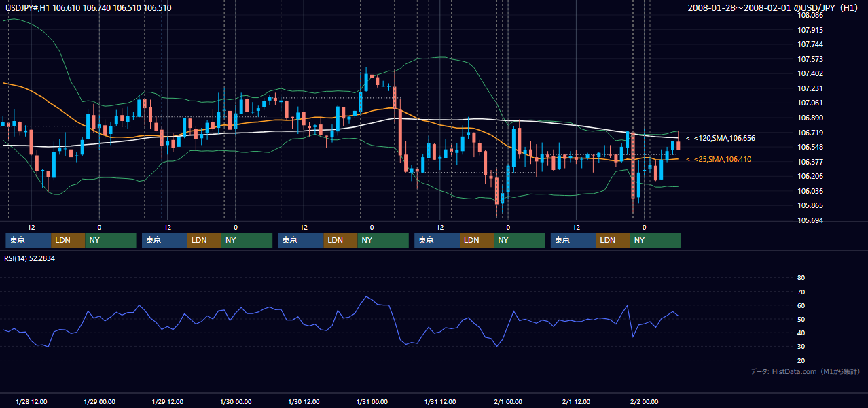This screenshot has height=408, width=868.
Task: Select the 2/2 00:00 time label
Action: pos(645,401)
